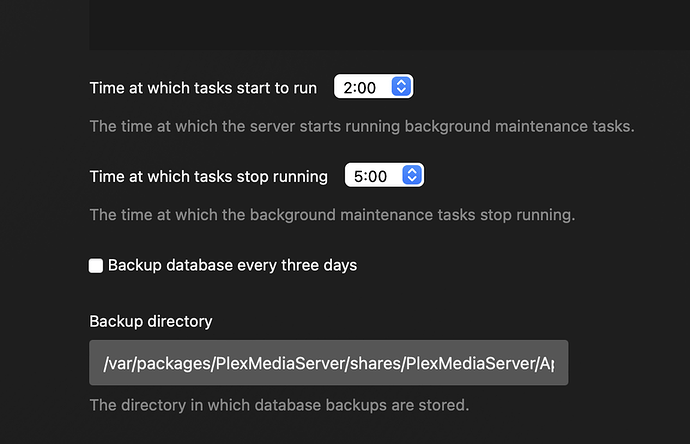Open the task start time dropdown showing 2:00
Image resolution: width=690 pixels, height=444 pixels.
373,88
